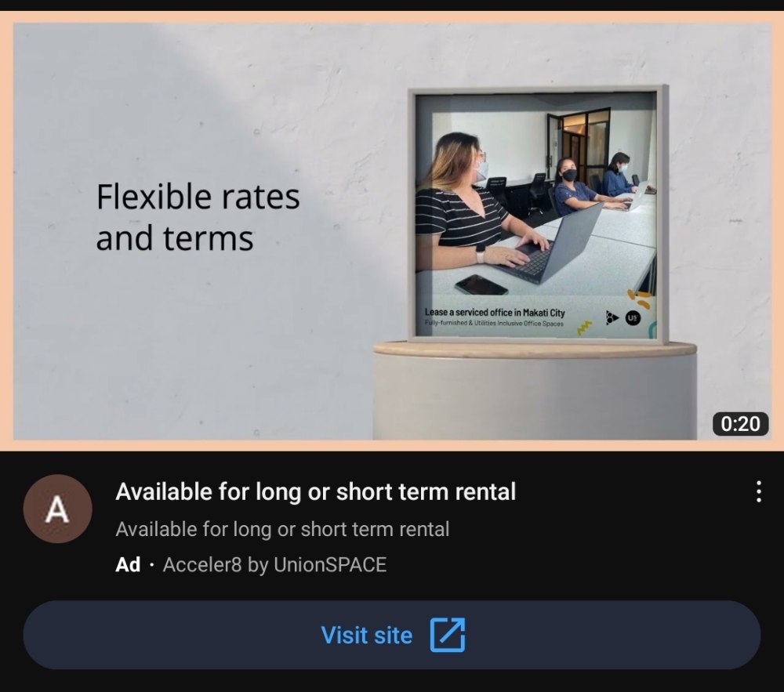Tap the brown "A" channel avatar
This screenshot has height=692, width=784.
[x=57, y=509]
